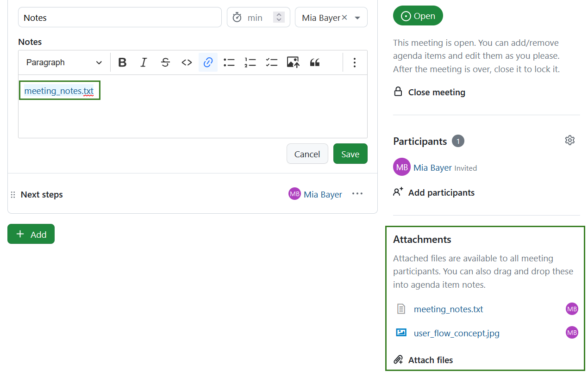
Task: Click the upload image icon
Action: click(x=293, y=62)
